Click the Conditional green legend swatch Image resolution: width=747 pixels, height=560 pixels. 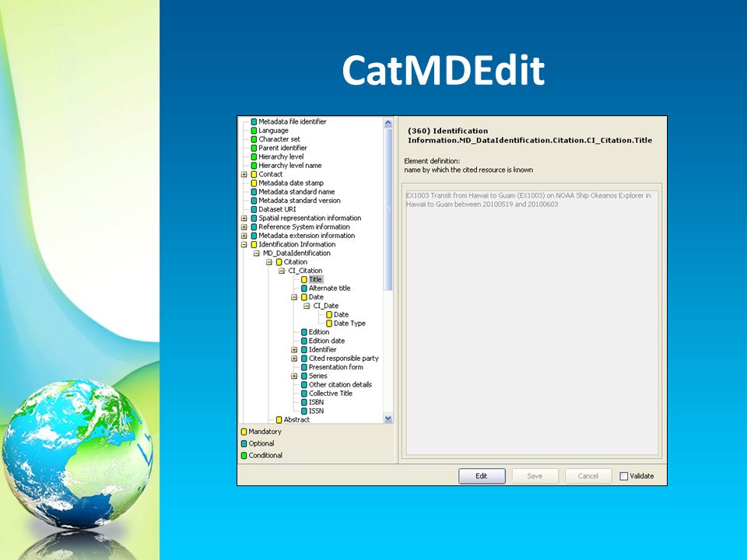pyautogui.click(x=244, y=456)
